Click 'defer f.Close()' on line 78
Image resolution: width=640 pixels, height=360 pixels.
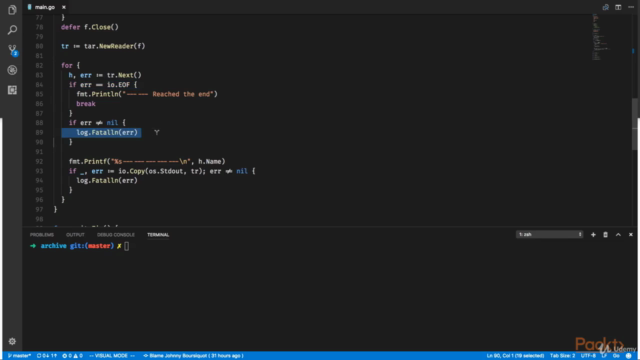point(90,27)
